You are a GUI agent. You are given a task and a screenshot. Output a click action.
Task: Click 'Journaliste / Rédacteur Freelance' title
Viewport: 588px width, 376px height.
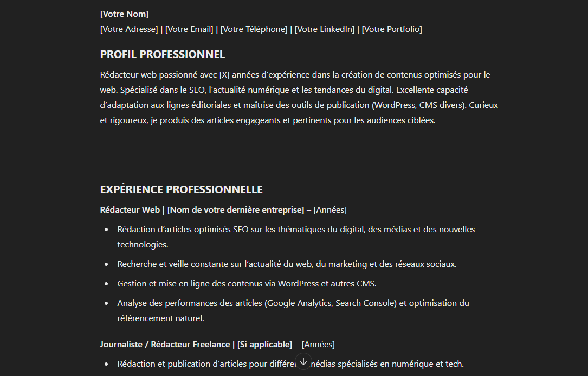tap(165, 345)
